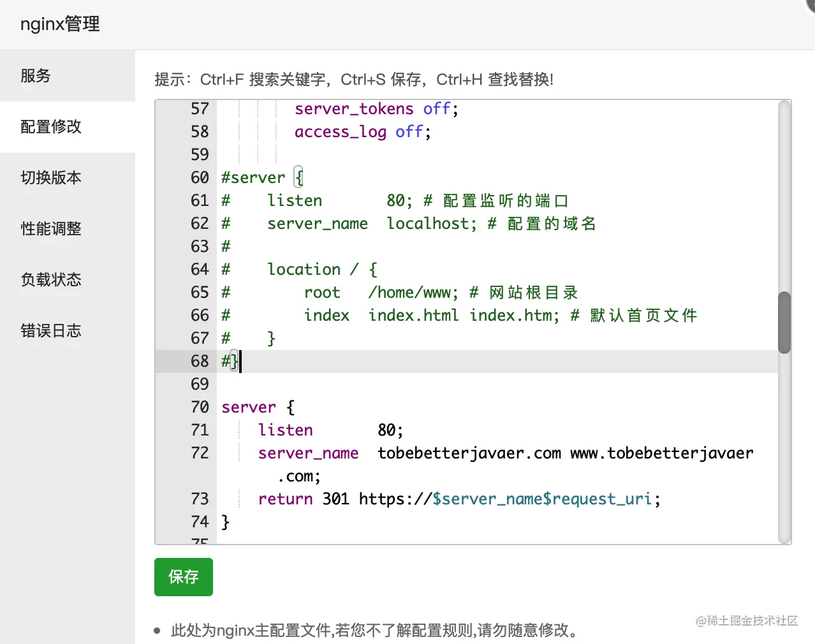Click line number 68 in gutter
The height and width of the screenshot is (644, 815).
[200, 362]
